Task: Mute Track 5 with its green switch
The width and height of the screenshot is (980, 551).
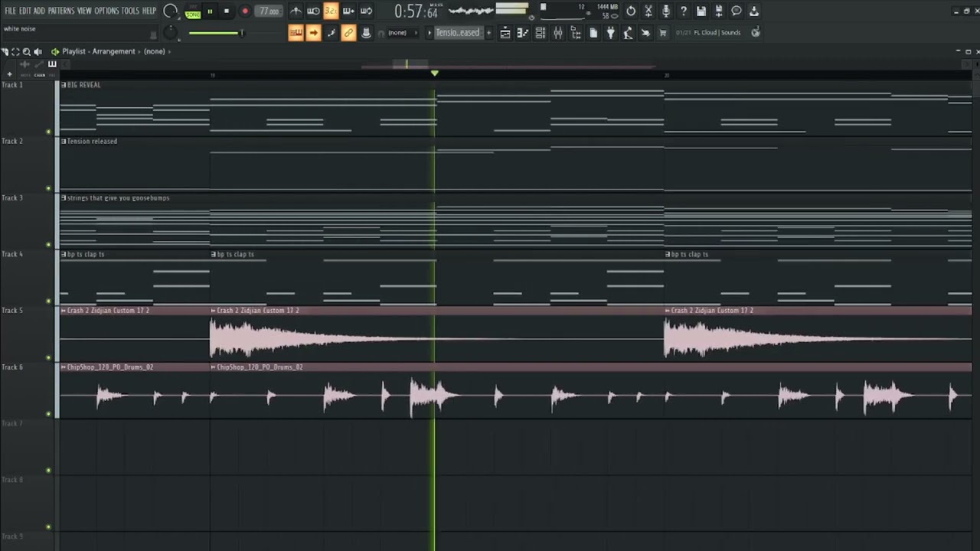Action: [x=49, y=357]
